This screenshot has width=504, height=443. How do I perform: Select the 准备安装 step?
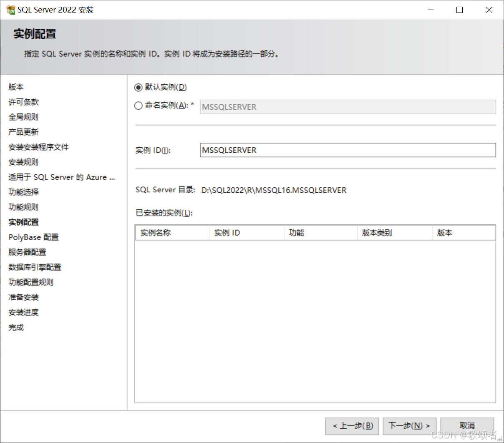click(24, 297)
